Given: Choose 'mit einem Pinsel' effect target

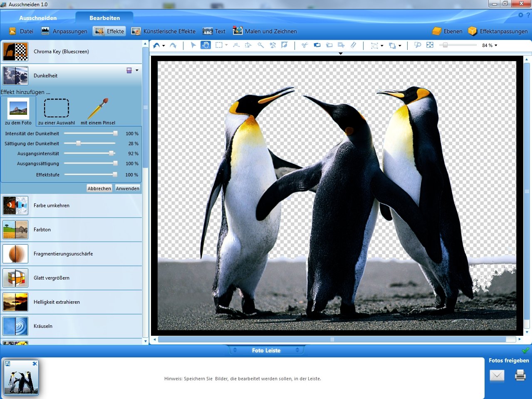Looking at the screenshot, I should click(x=98, y=111).
